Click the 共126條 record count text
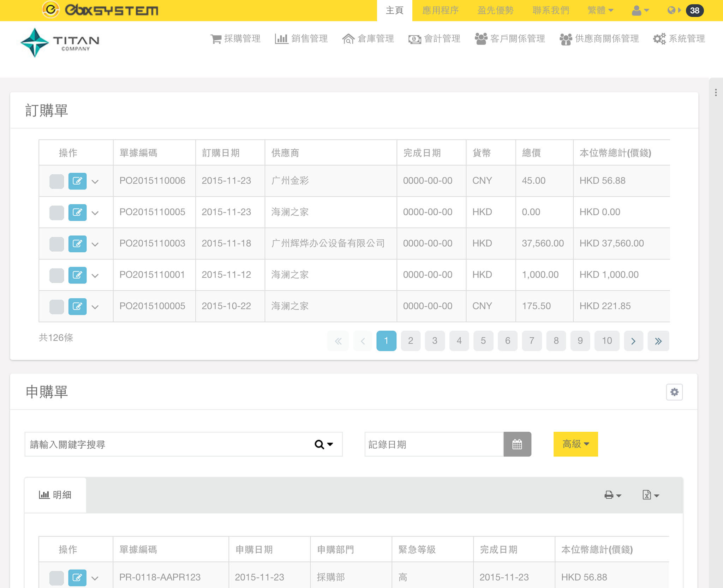723x588 pixels. click(56, 338)
